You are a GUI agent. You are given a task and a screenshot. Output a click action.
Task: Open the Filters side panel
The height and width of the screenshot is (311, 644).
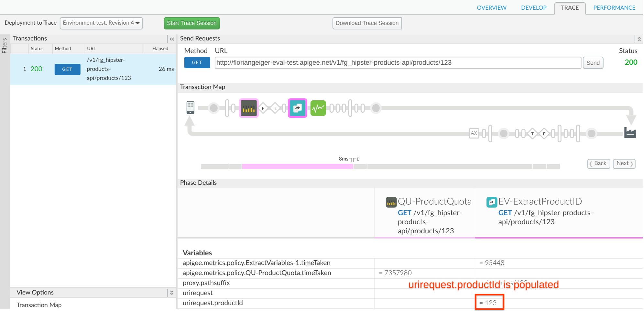5,46
